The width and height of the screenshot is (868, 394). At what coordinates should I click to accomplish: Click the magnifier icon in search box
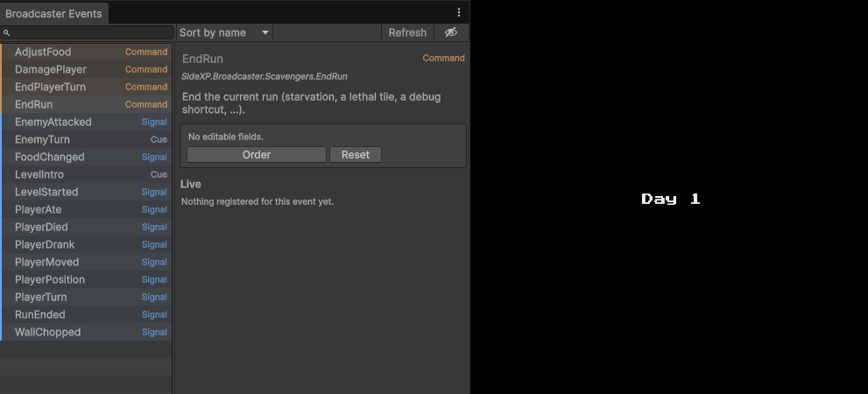7,32
